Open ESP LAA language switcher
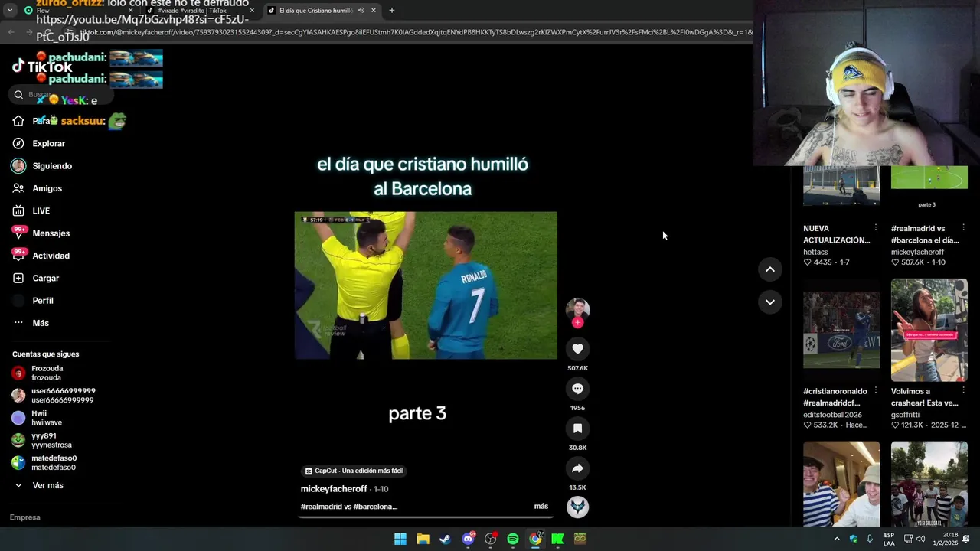This screenshot has height=551, width=980. (889, 539)
